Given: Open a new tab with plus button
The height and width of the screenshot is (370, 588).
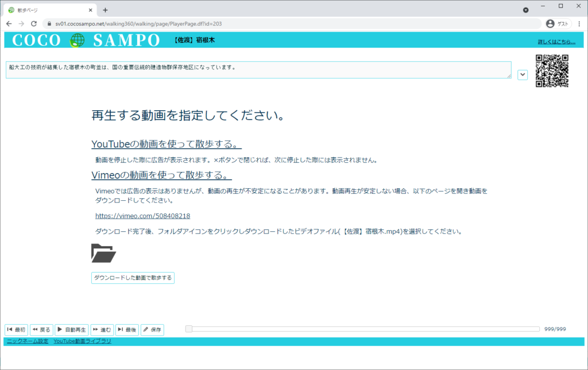Looking at the screenshot, I should pos(106,10).
